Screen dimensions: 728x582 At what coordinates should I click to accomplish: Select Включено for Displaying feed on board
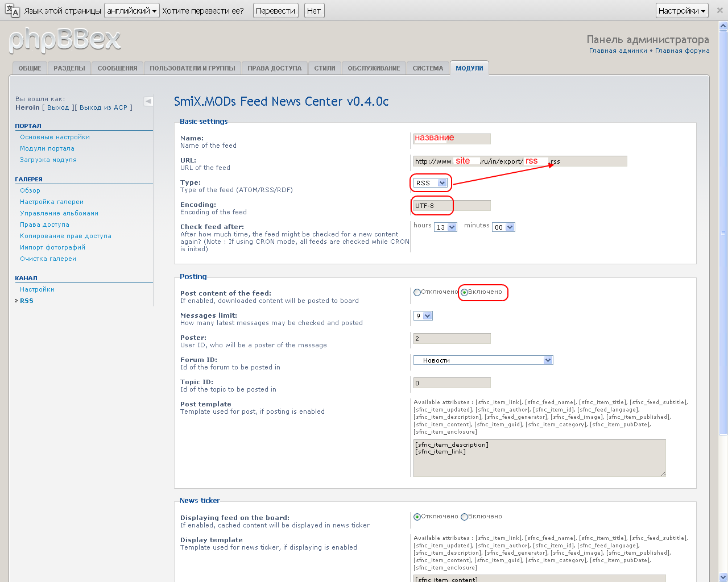465,517
